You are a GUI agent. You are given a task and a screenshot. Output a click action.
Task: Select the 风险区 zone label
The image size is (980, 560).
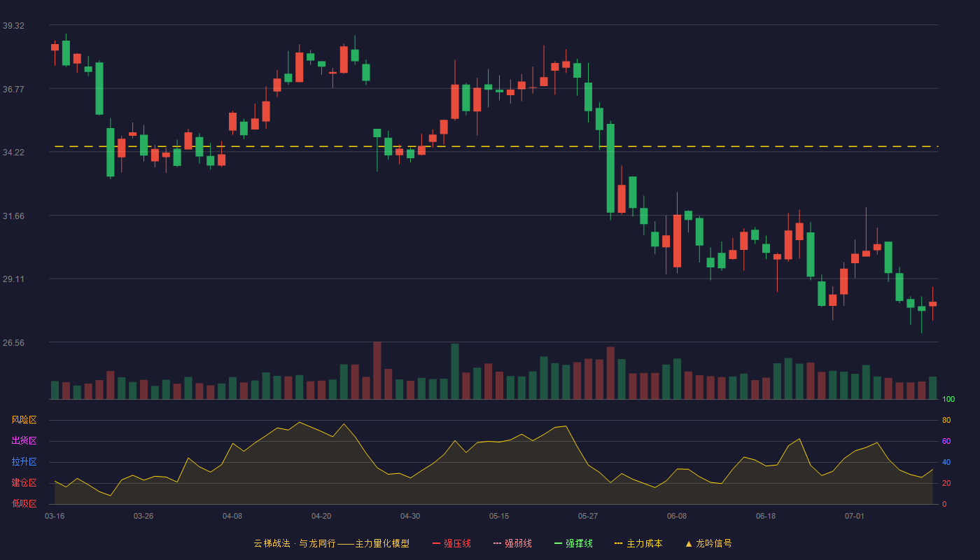coord(24,420)
